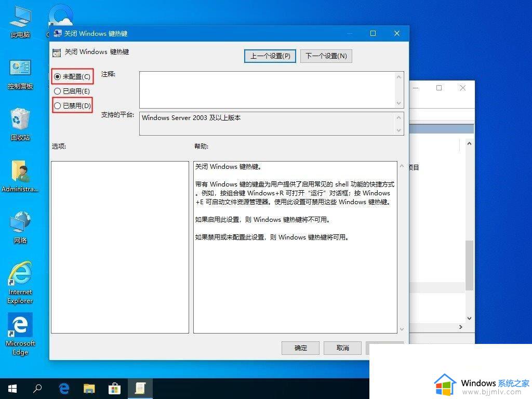Open the Administrator folder desktop icon
The height and width of the screenshot is (399, 532).
(20, 176)
